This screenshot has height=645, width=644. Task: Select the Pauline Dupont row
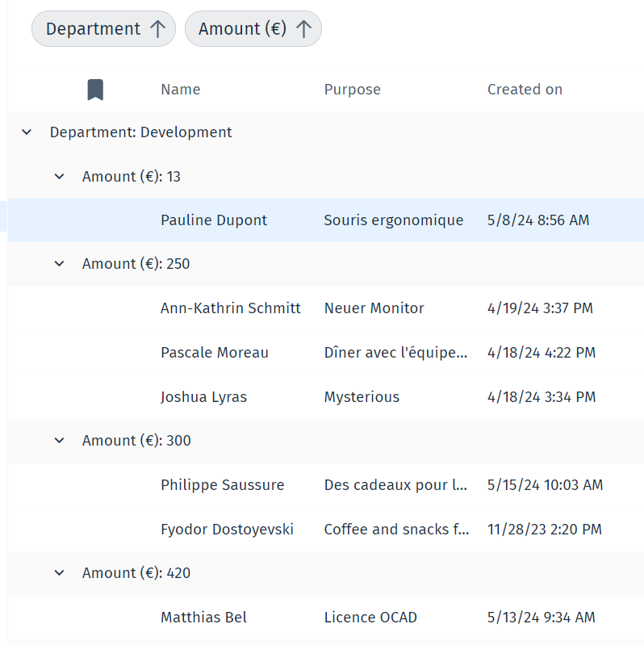[214, 220]
